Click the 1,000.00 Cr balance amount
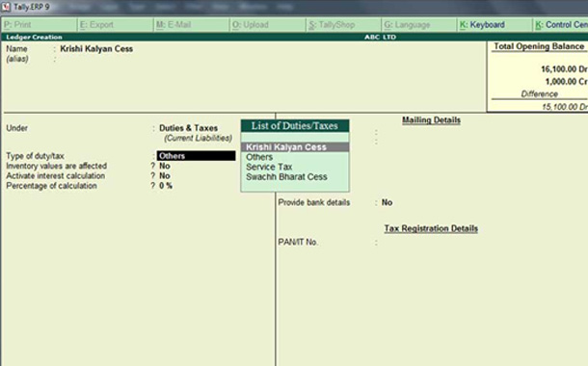The width and height of the screenshot is (588, 366). click(x=566, y=82)
